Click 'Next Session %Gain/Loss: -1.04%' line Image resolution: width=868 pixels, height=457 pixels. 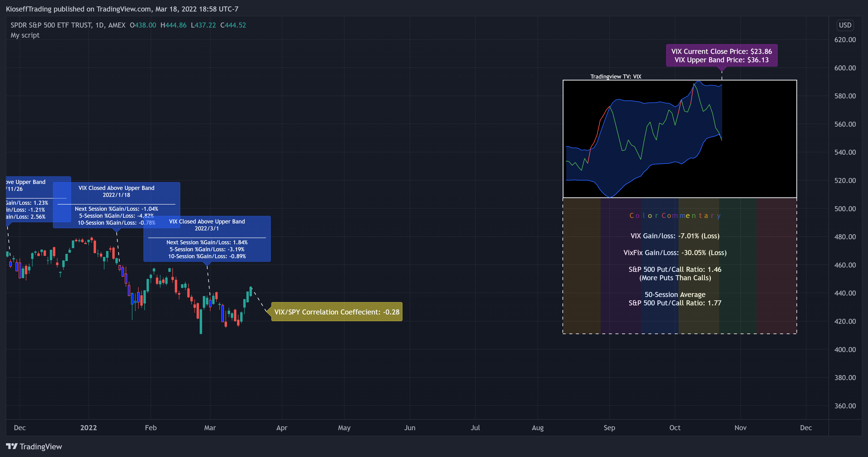coord(117,209)
